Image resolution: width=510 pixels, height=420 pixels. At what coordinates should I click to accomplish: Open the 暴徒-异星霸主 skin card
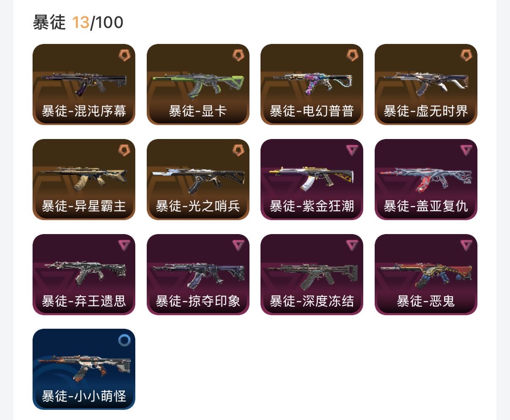coord(84,180)
